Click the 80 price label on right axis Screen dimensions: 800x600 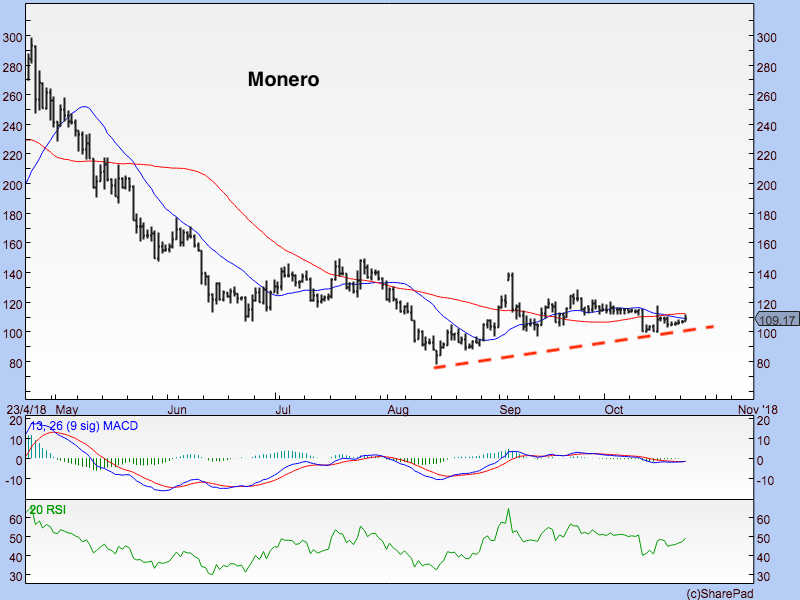tap(763, 363)
